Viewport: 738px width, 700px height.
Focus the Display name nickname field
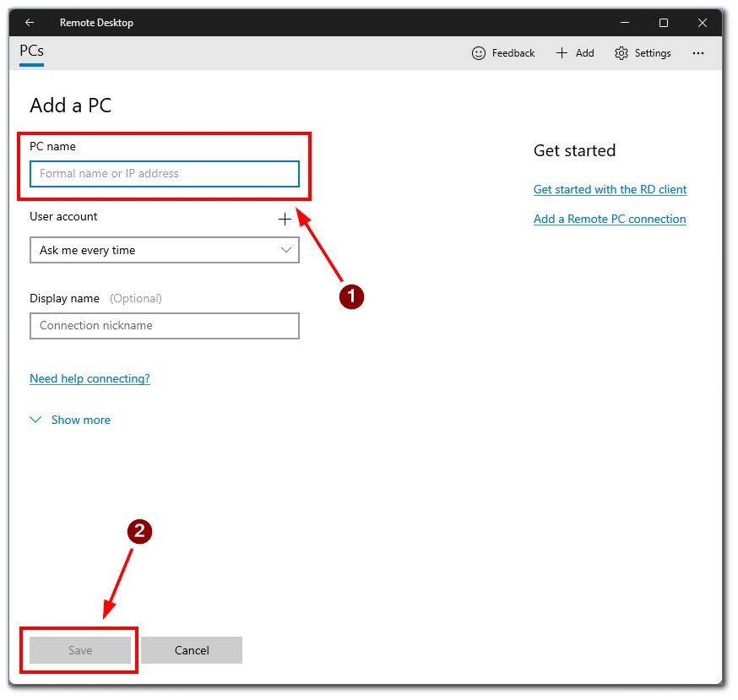(x=165, y=326)
